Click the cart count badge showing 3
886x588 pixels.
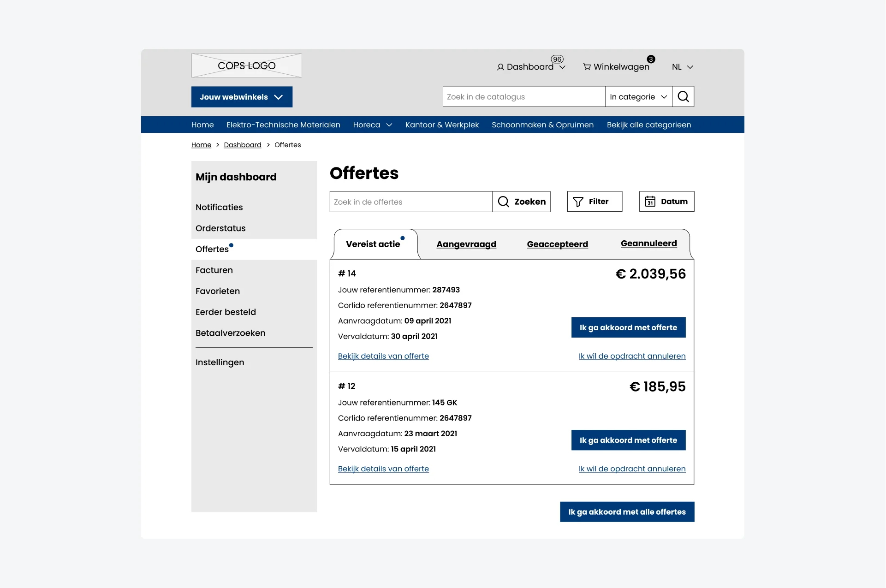point(651,59)
